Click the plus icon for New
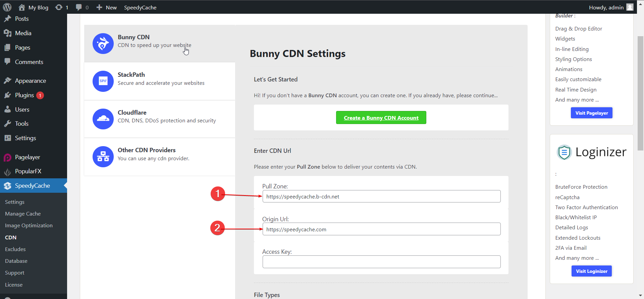 point(99,7)
